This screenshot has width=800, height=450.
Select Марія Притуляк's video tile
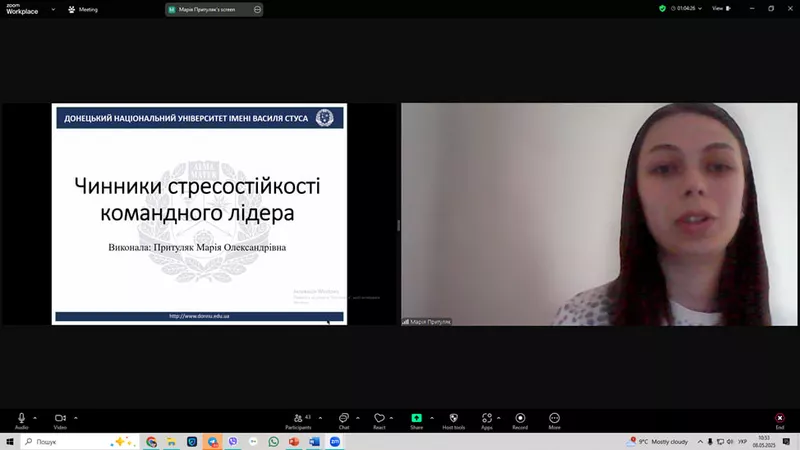599,214
